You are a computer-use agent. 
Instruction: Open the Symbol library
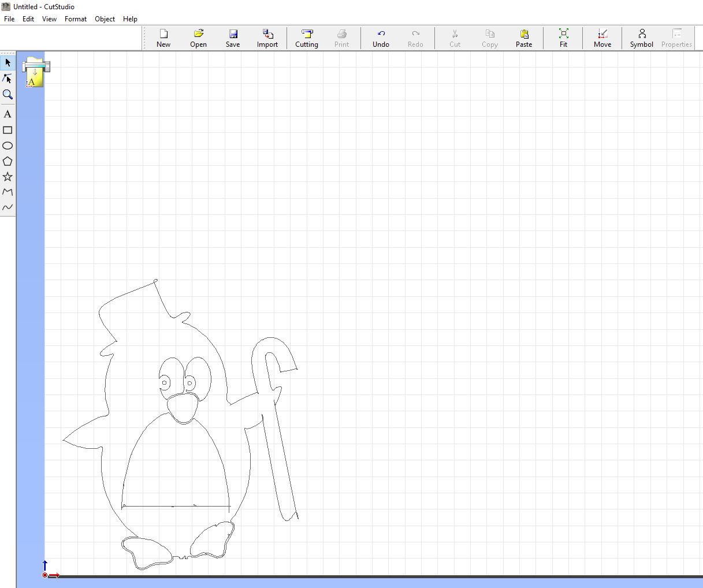pyautogui.click(x=642, y=38)
